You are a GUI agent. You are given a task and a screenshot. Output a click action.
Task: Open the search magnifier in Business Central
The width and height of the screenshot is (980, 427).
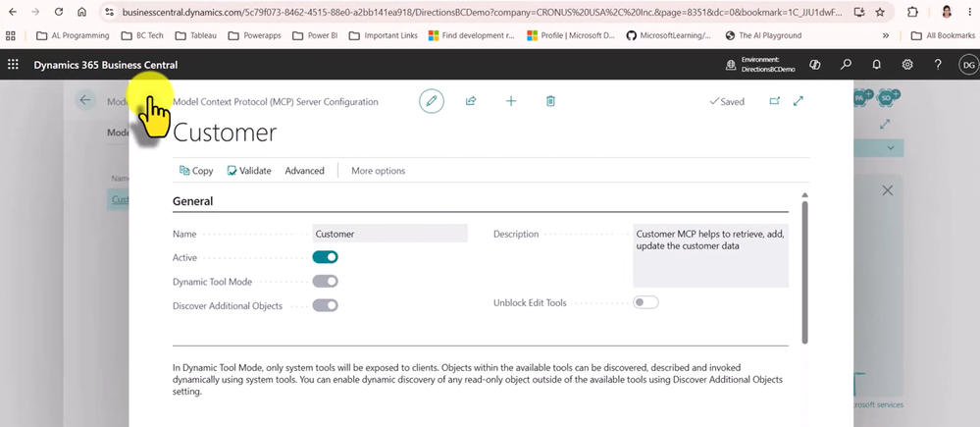(x=846, y=65)
